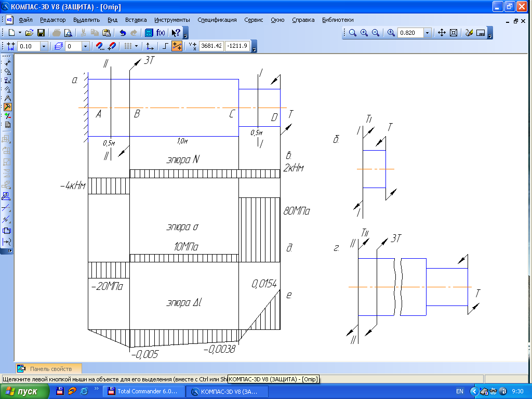Toggle snaps on or off with second magnet
This screenshot has height=399, width=532.
tap(112, 46)
